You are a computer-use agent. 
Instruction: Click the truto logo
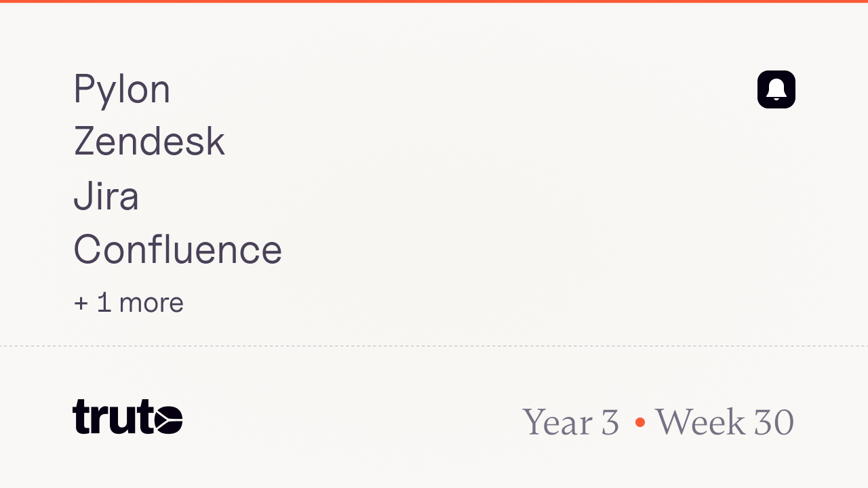[127, 416]
